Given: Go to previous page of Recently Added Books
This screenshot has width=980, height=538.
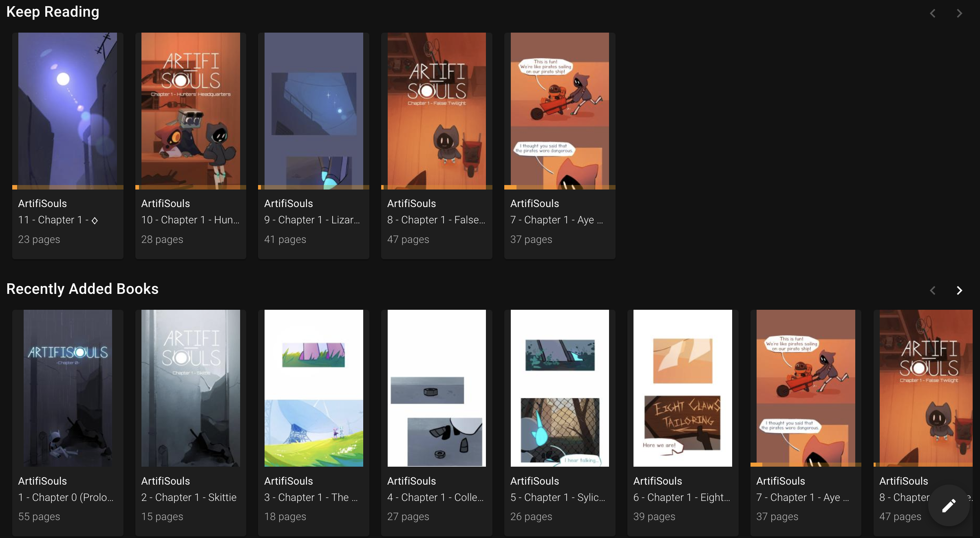Looking at the screenshot, I should tap(933, 290).
